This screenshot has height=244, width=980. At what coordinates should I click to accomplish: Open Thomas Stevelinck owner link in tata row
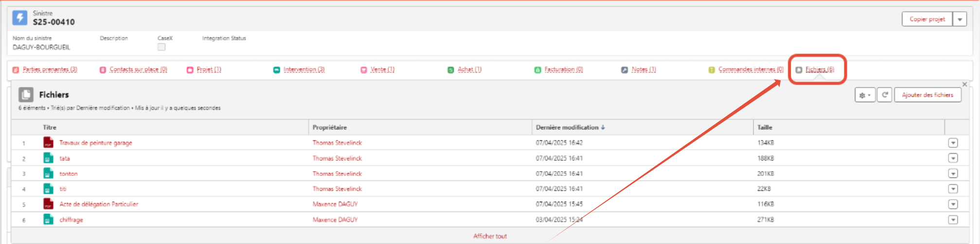337,158
